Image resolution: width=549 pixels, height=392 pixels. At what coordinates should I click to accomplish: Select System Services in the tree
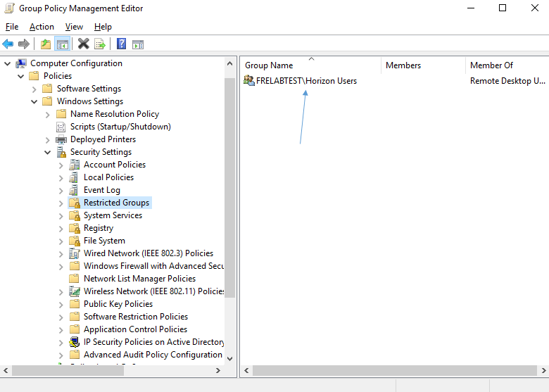coord(113,215)
